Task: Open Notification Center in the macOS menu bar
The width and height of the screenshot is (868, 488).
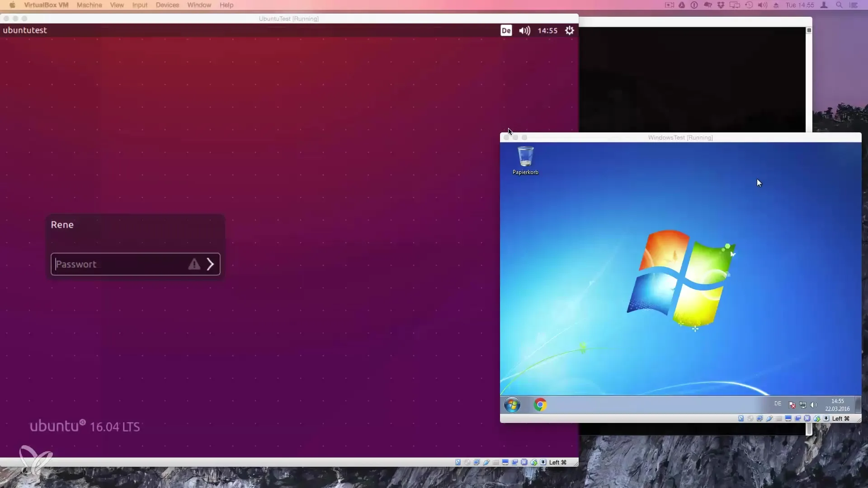Action: point(854,5)
